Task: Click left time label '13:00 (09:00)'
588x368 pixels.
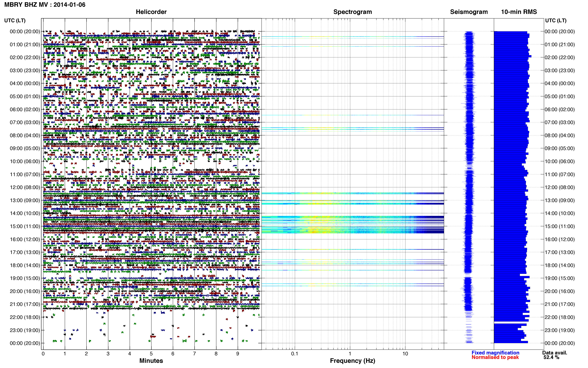Action: [x=25, y=200]
